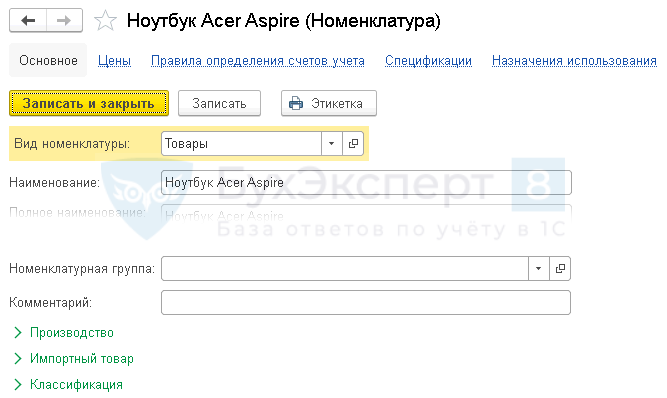
Task: Open Правила определения счетов учета
Action: [x=258, y=61]
